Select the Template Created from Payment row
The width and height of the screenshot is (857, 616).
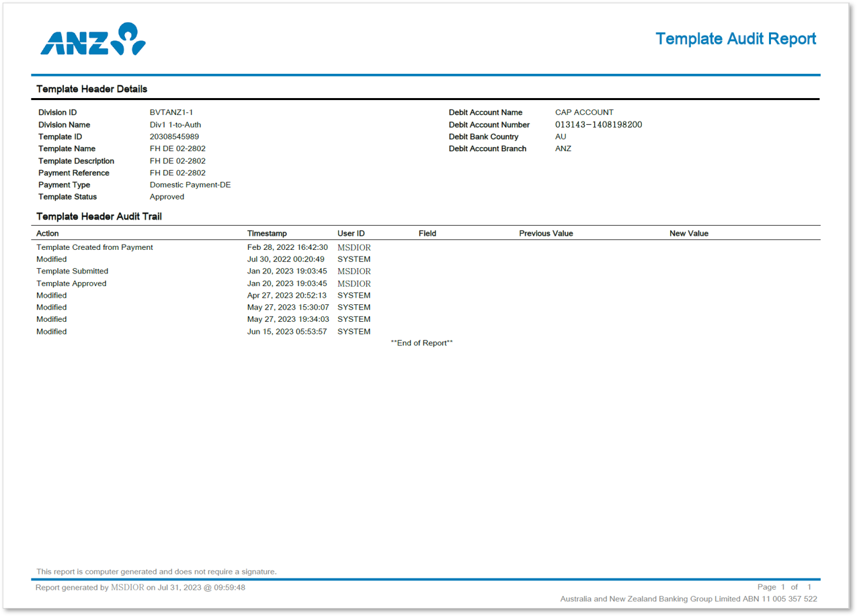click(x=94, y=247)
